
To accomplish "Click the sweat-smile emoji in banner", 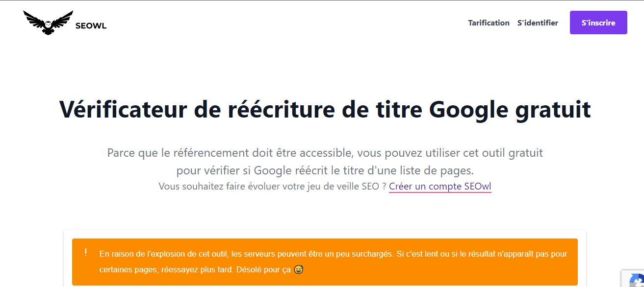I will pyautogui.click(x=298, y=269).
